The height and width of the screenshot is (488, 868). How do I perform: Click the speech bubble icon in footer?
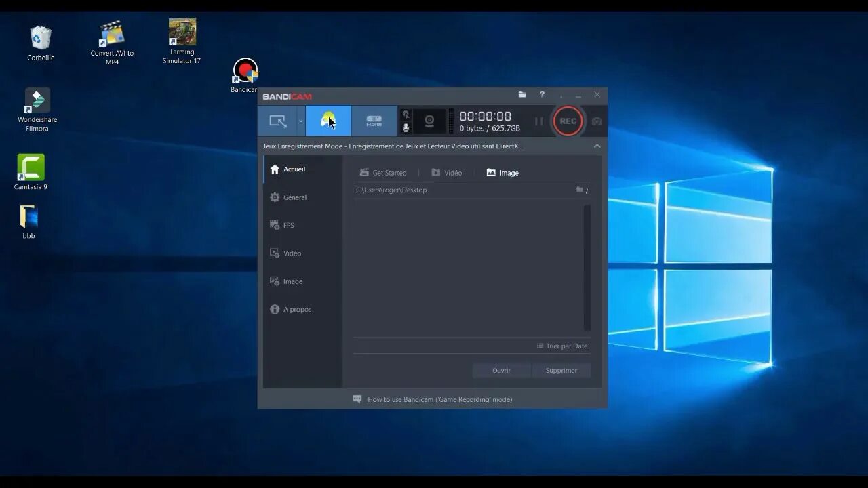357,399
